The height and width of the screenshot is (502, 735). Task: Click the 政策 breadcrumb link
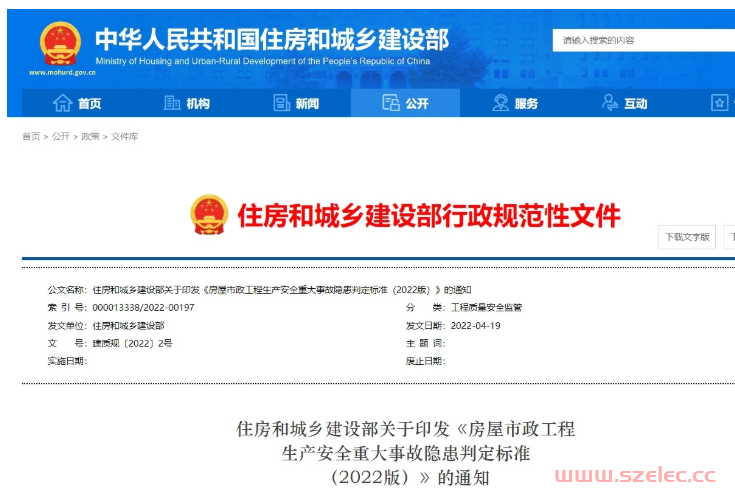click(x=90, y=136)
